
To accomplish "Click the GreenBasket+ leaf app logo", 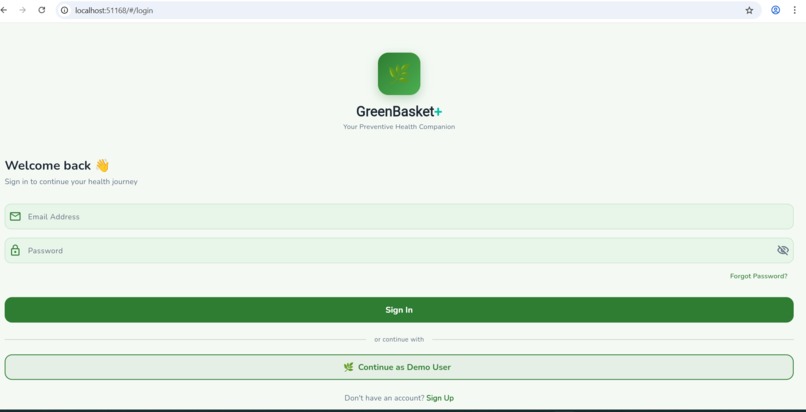I will click(x=399, y=73).
